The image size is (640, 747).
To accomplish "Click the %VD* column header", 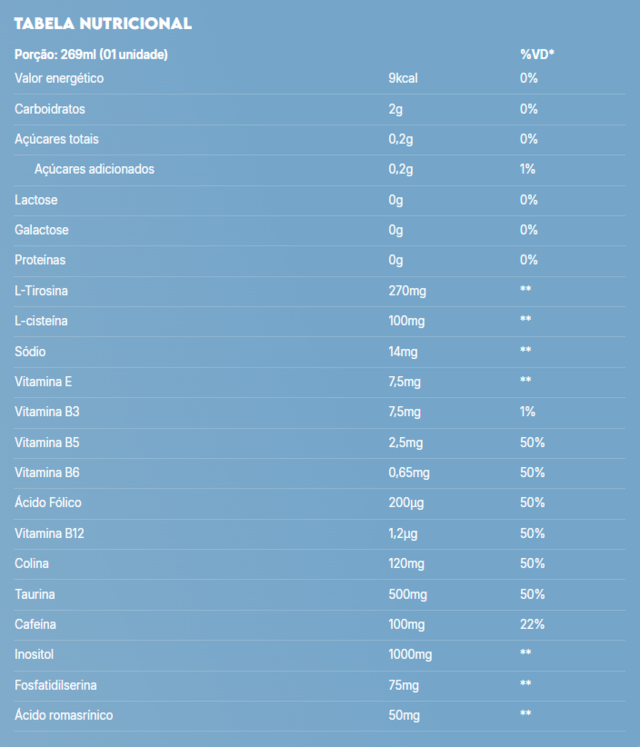I will pyautogui.click(x=537, y=54).
